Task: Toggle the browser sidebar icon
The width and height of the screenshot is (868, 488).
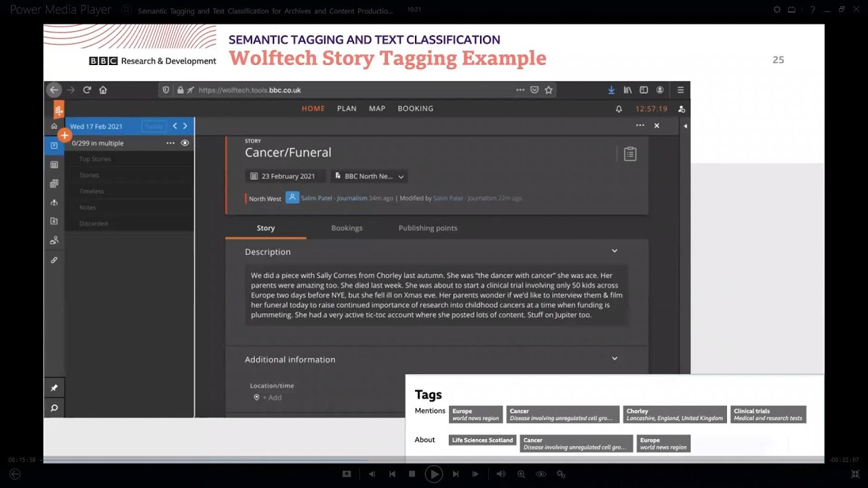Action: click(x=644, y=89)
